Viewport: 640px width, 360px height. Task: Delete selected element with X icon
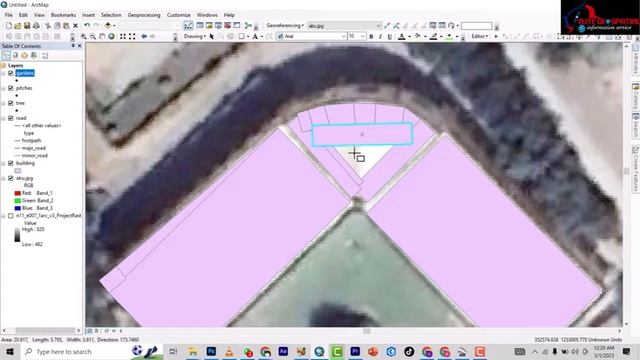pyautogui.click(x=76, y=26)
